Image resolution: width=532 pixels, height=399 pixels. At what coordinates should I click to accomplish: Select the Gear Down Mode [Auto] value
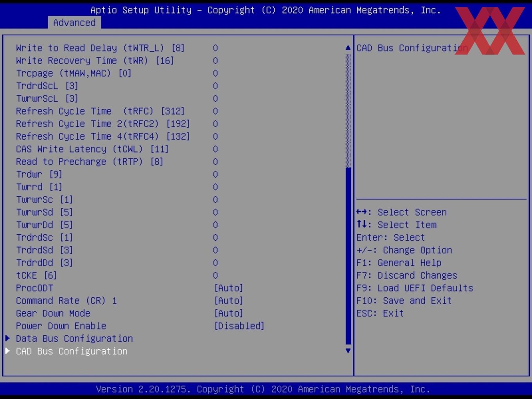click(x=229, y=313)
